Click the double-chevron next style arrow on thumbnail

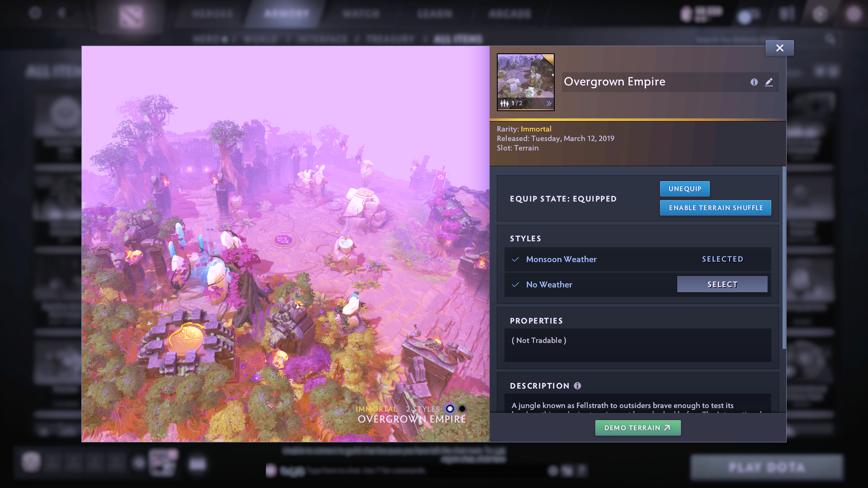click(x=548, y=103)
